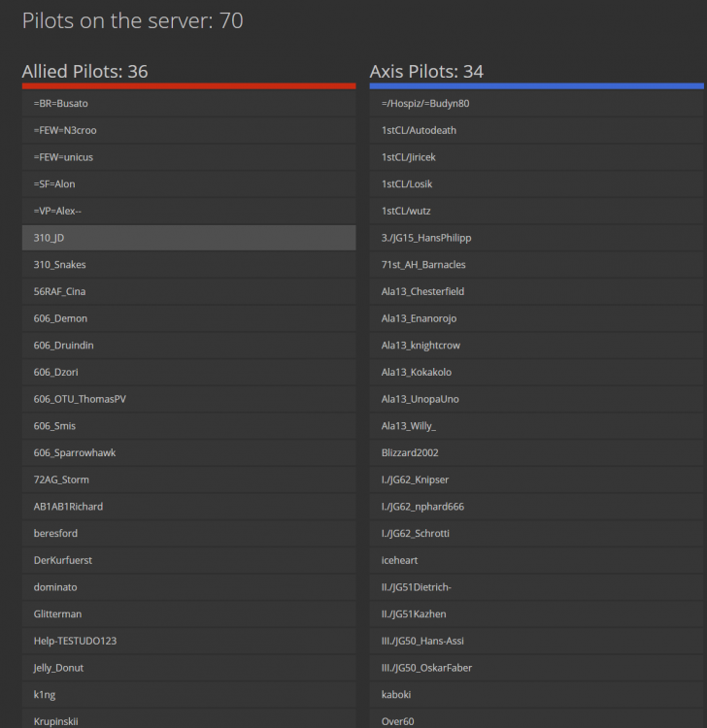Click the Axis Pilots: 34 heading
Image resolution: width=707 pixels, height=728 pixels.
[426, 71]
